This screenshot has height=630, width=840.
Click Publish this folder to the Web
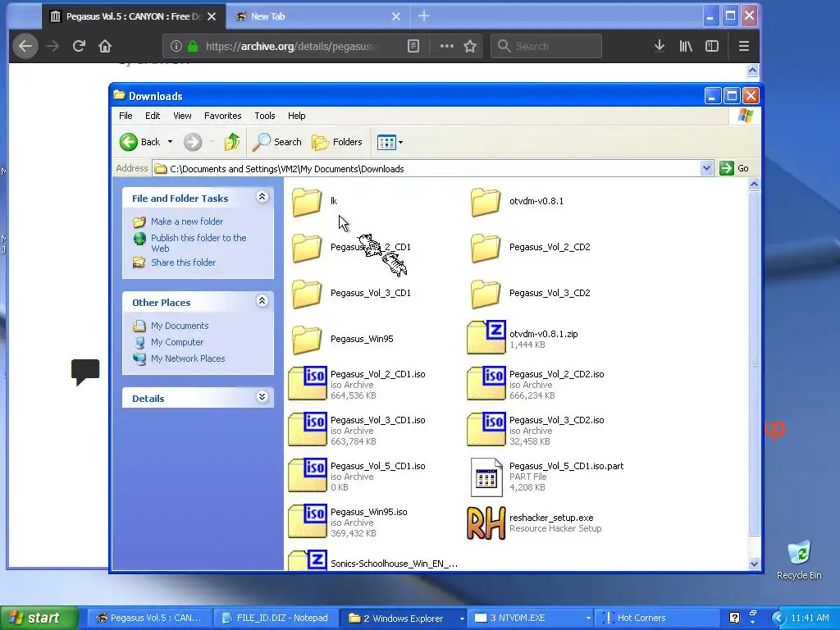(199, 243)
